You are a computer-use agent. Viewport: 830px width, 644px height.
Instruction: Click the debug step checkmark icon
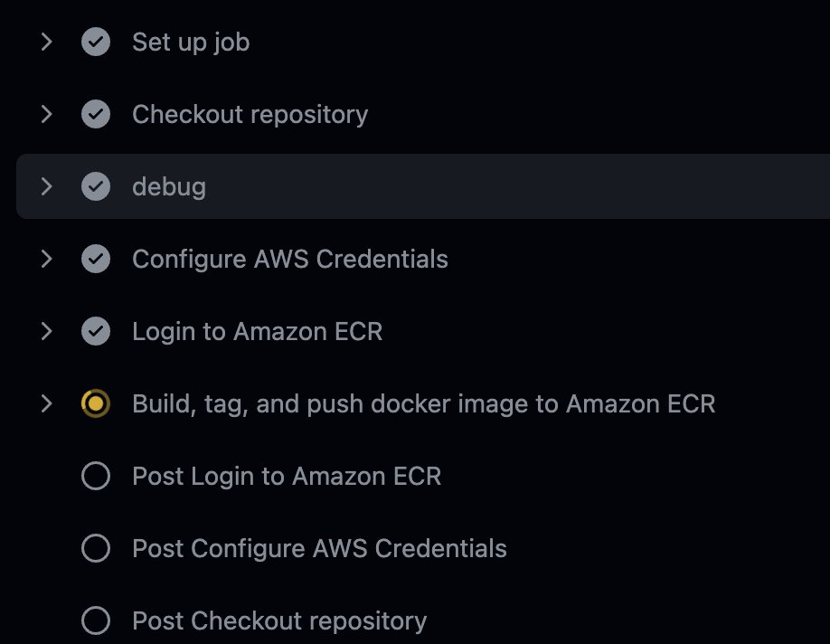point(96,186)
